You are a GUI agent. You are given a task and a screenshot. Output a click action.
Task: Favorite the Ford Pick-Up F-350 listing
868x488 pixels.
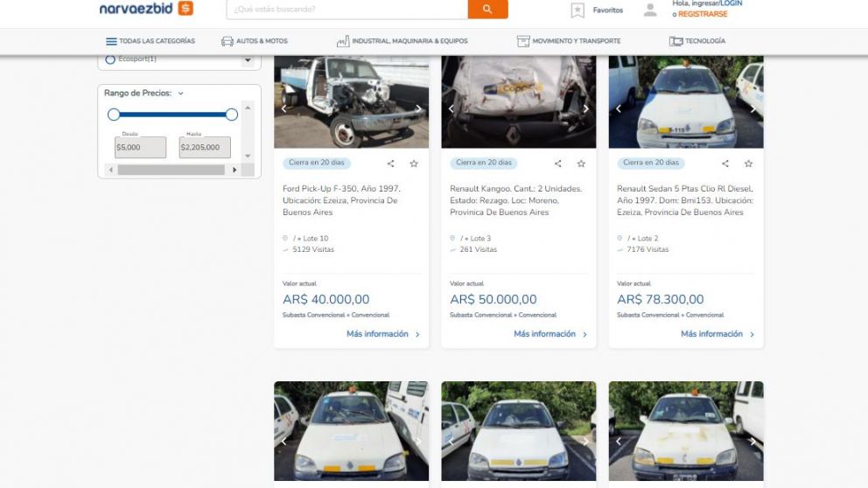pos(414,164)
